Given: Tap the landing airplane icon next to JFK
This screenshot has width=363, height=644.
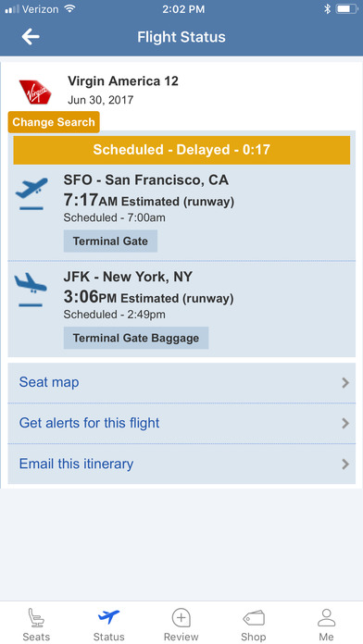Looking at the screenshot, I should point(31,290).
